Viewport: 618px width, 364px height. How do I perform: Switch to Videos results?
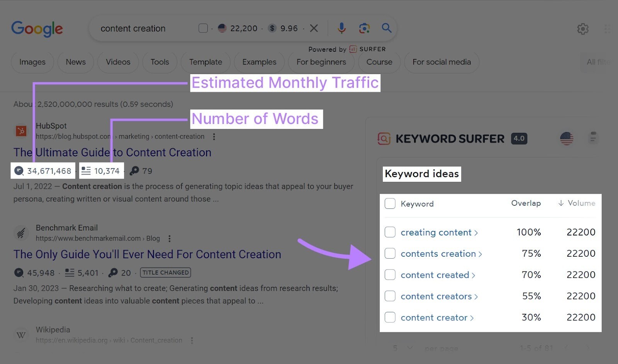click(118, 62)
